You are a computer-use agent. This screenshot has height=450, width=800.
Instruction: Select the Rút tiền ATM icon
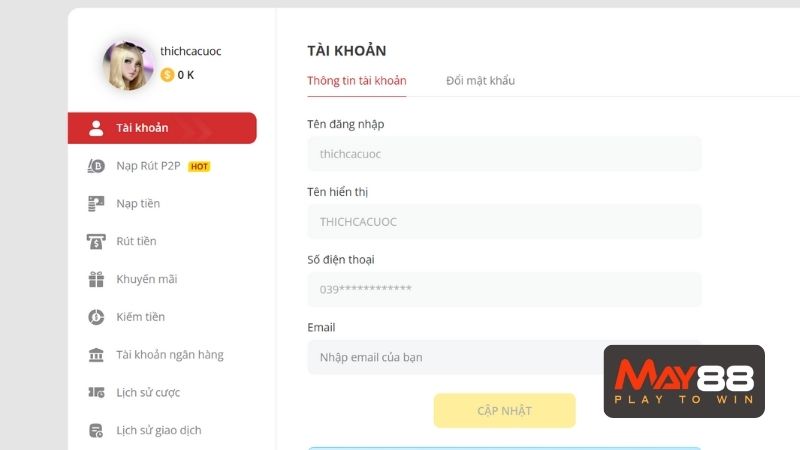point(96,241)
